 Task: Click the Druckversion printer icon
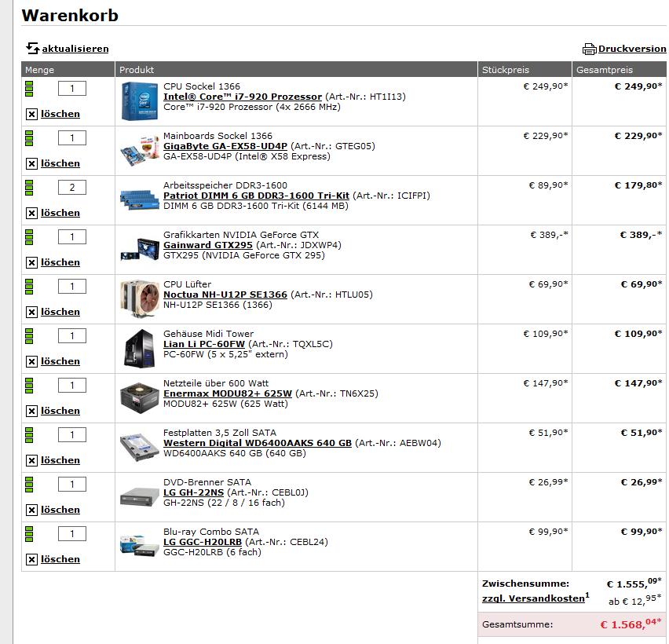(589, 49)
